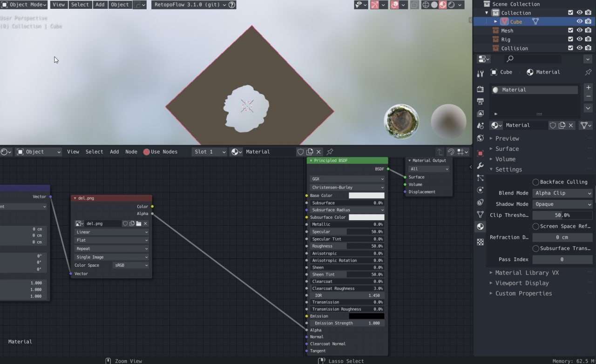Enable Backface Culling checkbox
The image size is (596, 364).
coord(535,182)
